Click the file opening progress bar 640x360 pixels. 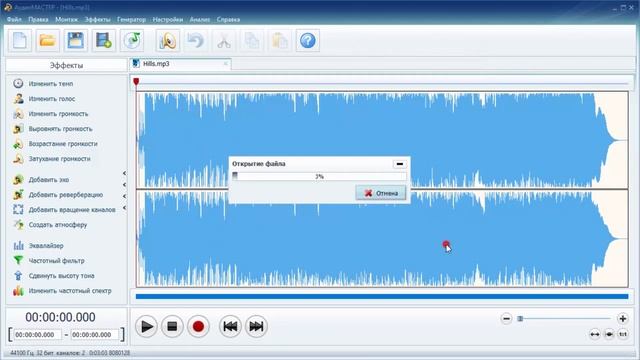(x=319, y=176)
